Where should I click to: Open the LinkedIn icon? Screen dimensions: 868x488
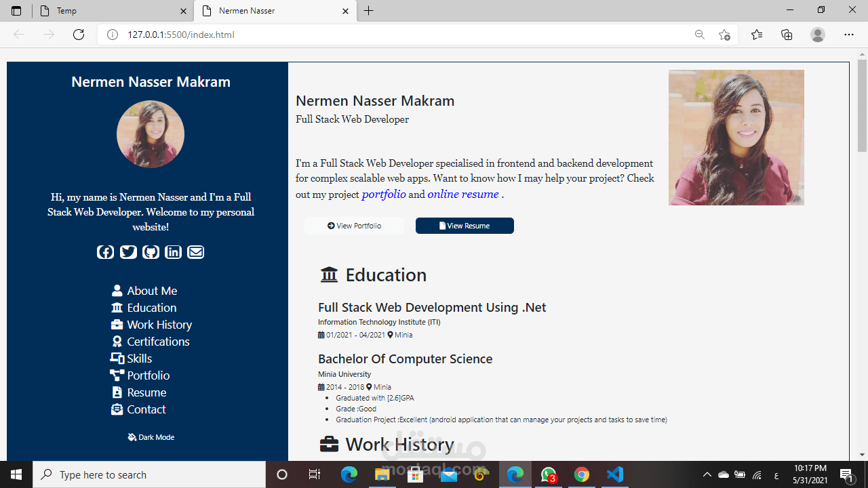tap(173, 251)
